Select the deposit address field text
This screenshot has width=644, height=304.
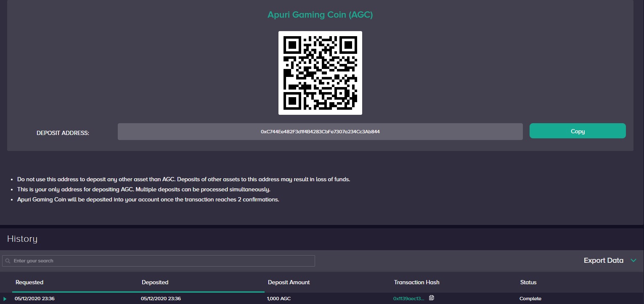click(320, 132)
